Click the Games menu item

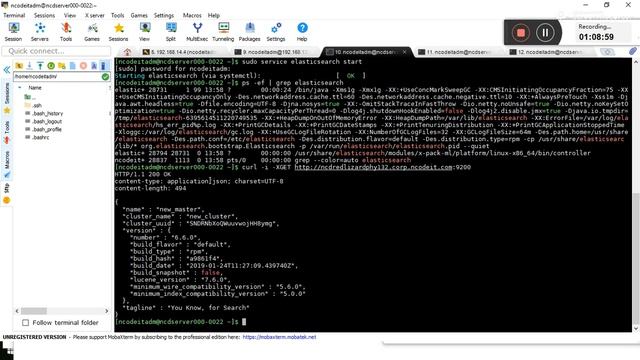click(139, 16)
